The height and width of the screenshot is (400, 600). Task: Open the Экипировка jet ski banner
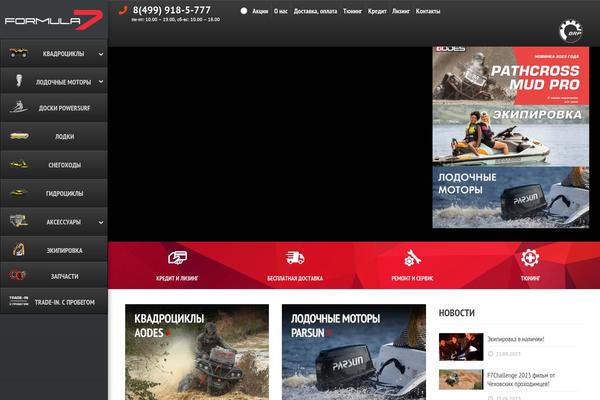click(511, 136)
